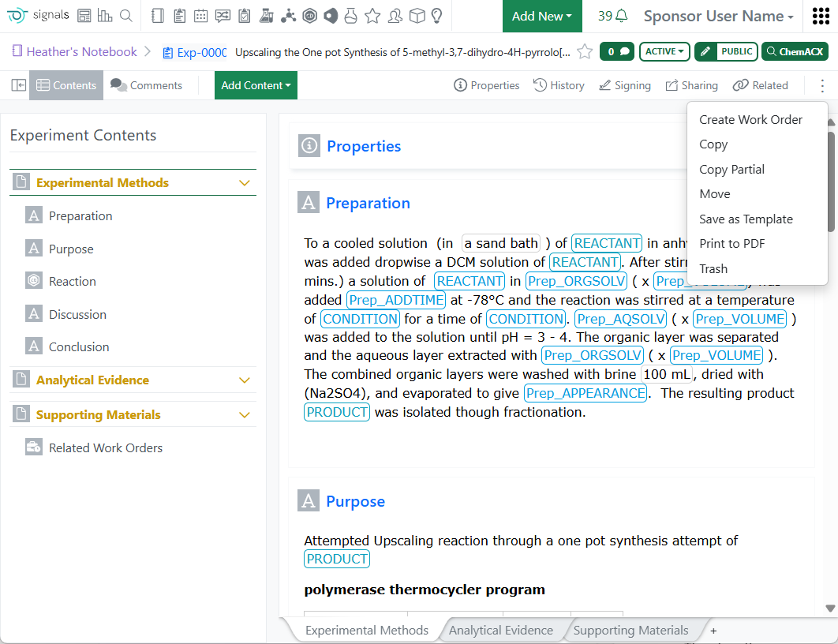838x644 pixels.
Task: Select Print to PDF from menu
Action: coord(731,244)
